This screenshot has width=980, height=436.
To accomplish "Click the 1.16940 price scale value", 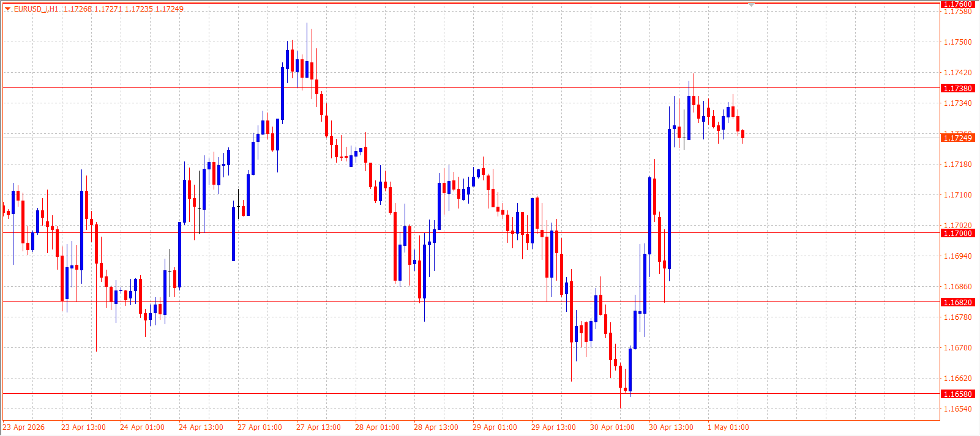I will (x=958, y=256).
